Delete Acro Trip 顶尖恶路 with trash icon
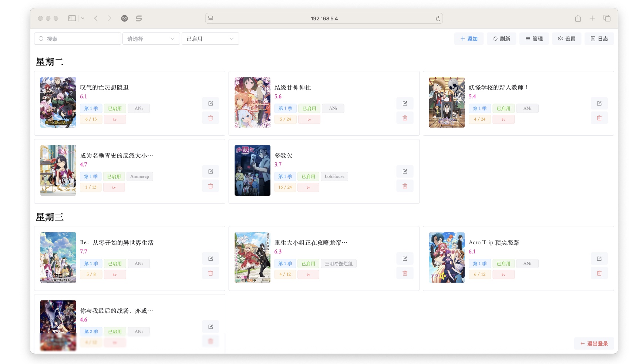Screen dimensions: 643x364 (599, 273)
